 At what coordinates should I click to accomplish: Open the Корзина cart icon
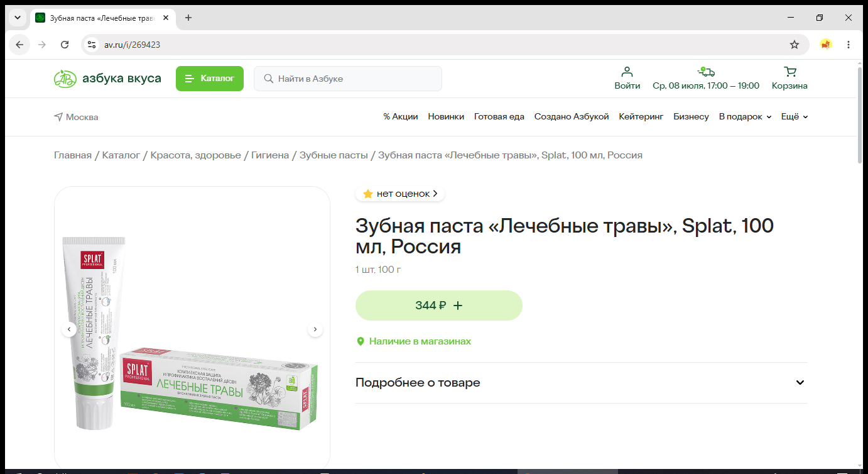coord(789,79)
